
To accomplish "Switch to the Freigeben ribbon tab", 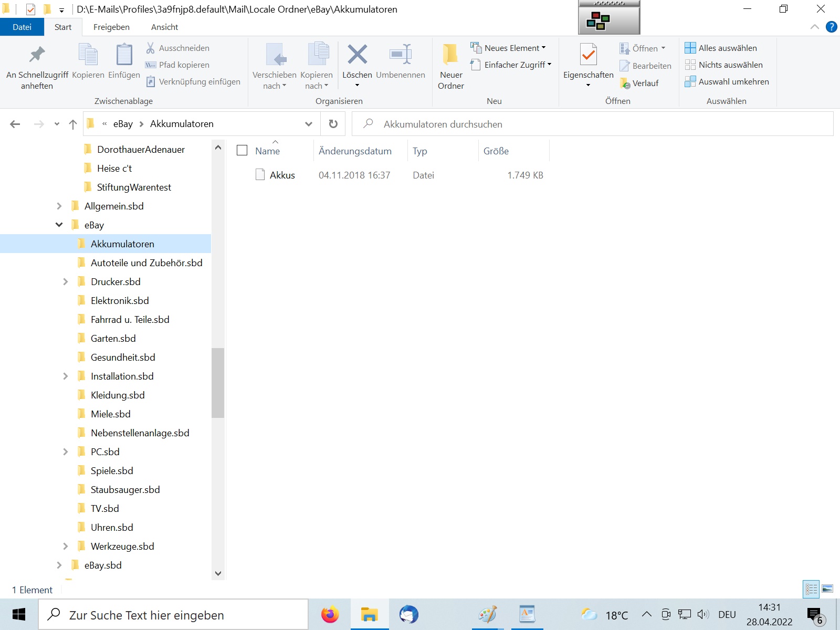I will (111, 27).
